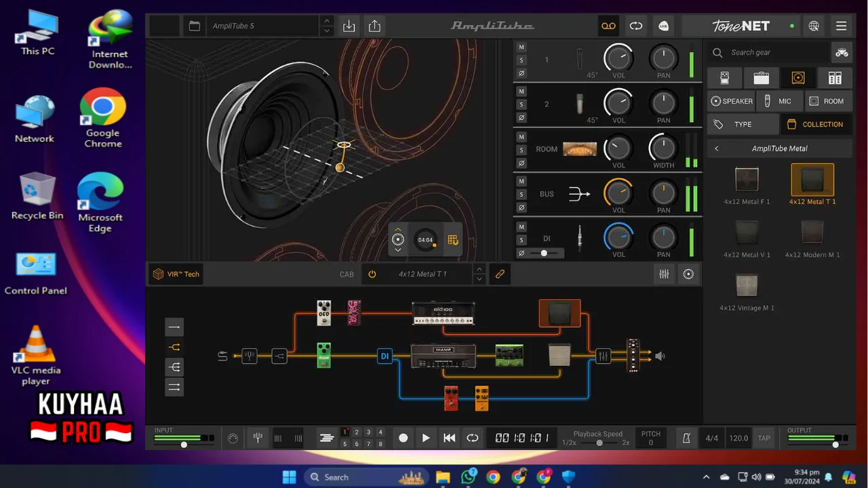Viewport: 868px width, 488px height.
Task: Open the hamburger main menu
Action: [x=841, y=26]
